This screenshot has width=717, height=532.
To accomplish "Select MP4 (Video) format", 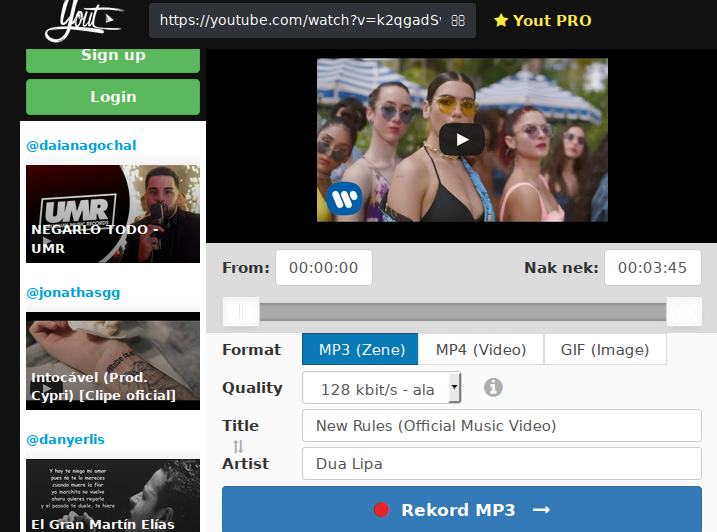I will 481,349.
